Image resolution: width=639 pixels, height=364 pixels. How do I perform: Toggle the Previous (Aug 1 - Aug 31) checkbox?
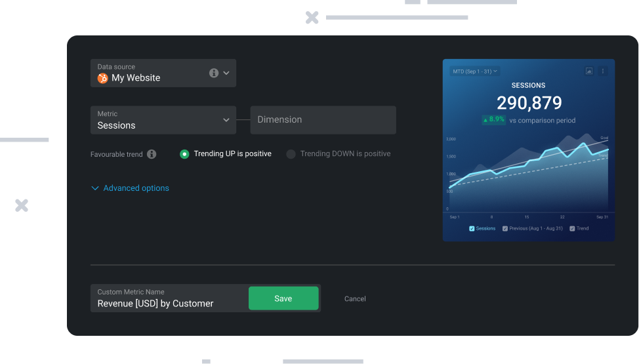(x=505, y=229)
